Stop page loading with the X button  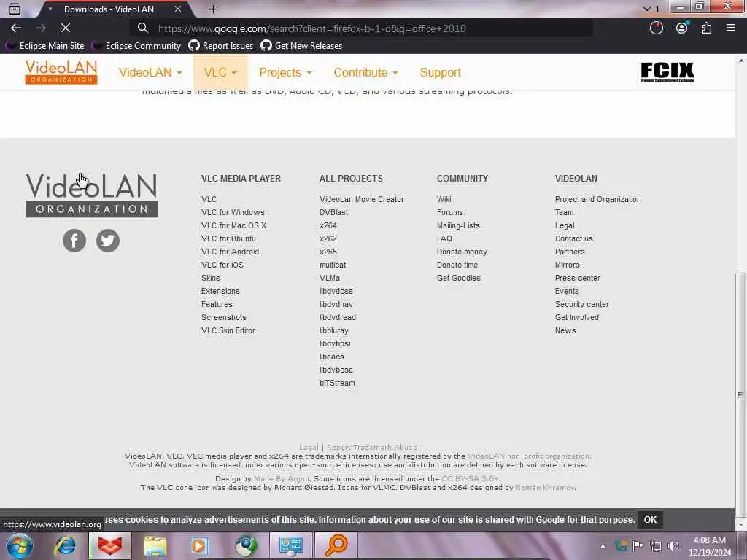tap(65, 28)
